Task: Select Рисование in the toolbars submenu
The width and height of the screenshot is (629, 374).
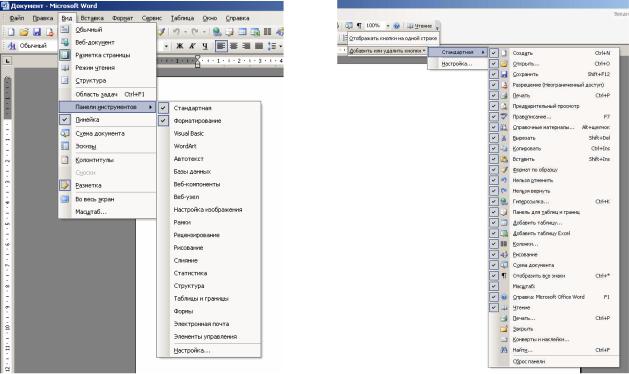Action: (209, 248)
